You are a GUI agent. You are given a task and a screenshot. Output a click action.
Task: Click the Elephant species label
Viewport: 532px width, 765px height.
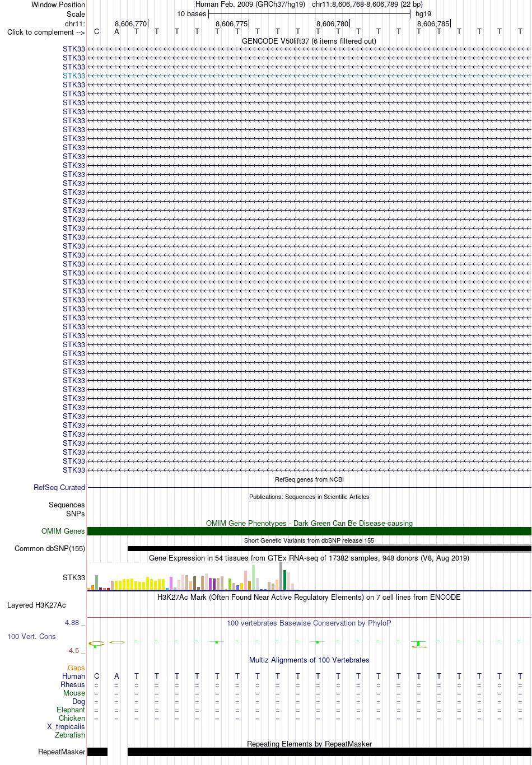coord(71,710)
